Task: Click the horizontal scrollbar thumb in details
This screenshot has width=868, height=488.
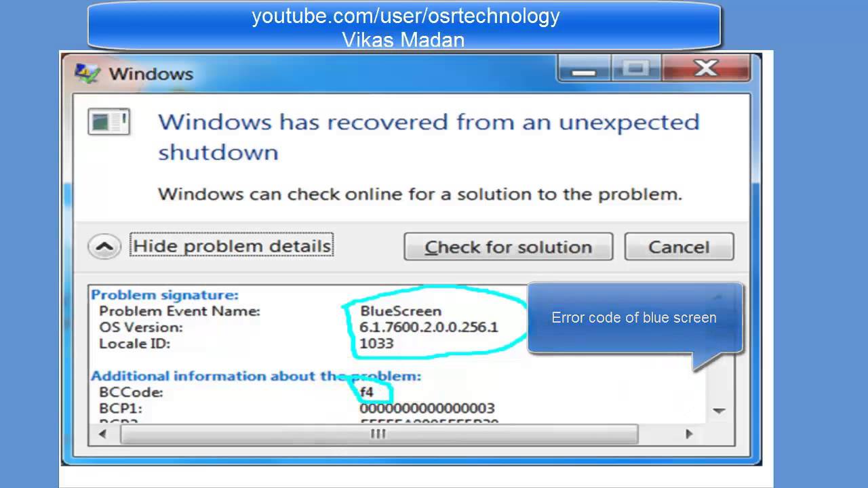Action: click(x=378, y=434)
